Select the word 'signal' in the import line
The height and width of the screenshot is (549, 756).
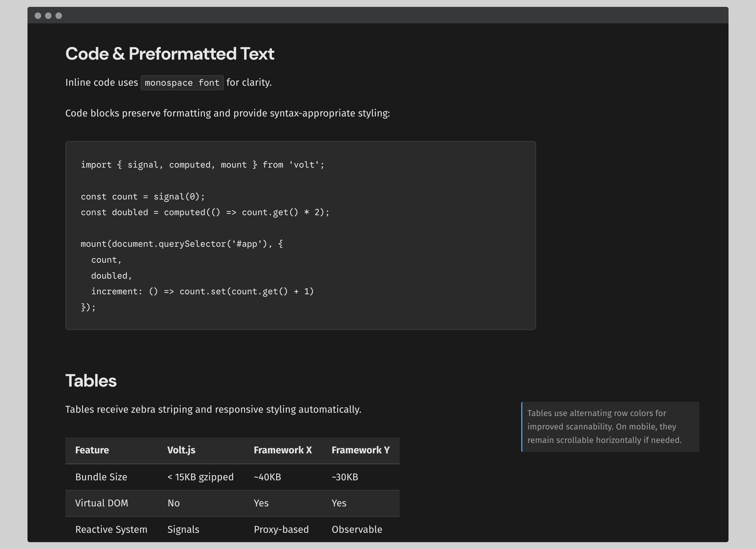tap(143, 165)
